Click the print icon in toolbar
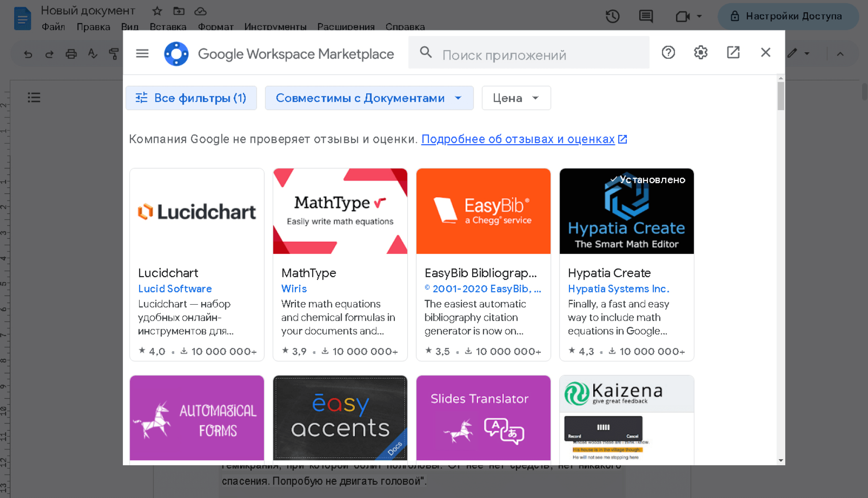This screenshot has height=498, width=868. pos(71,54)
